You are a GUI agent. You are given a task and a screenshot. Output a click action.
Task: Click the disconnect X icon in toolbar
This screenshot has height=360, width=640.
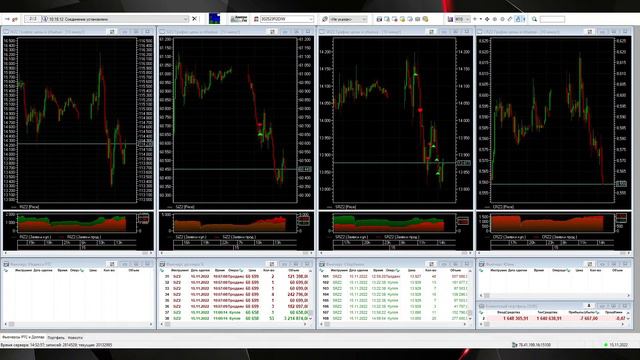[x=194, y=19]
